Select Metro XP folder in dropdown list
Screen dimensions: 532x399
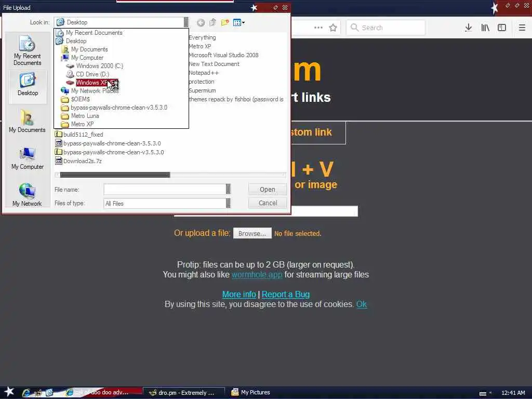click(x=83, y=124)
